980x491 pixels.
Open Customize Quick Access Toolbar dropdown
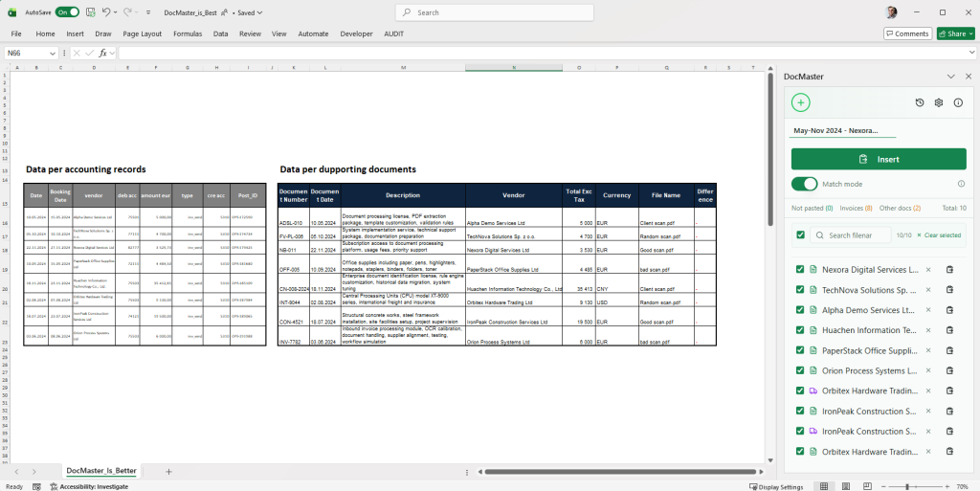[148, 11]
